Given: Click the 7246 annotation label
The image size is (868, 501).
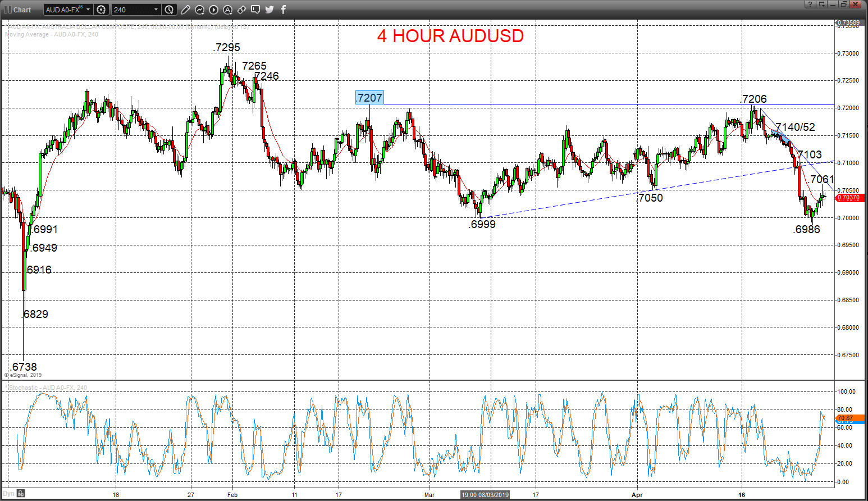Looking at the screenshot, I should [267, 76].
